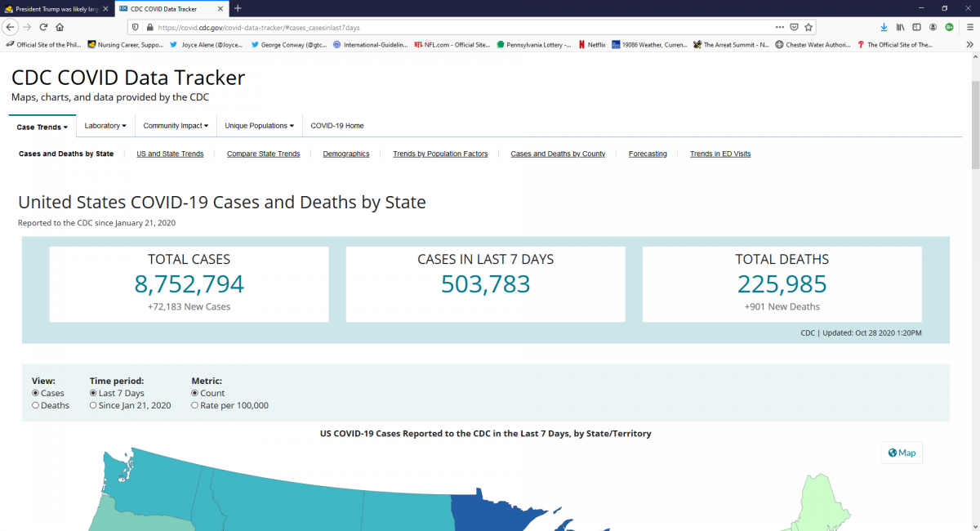The height and width of the screenshot is (531, 980).
Task: Open Pennsylvania Lottery bookmark
Action: 534,45
